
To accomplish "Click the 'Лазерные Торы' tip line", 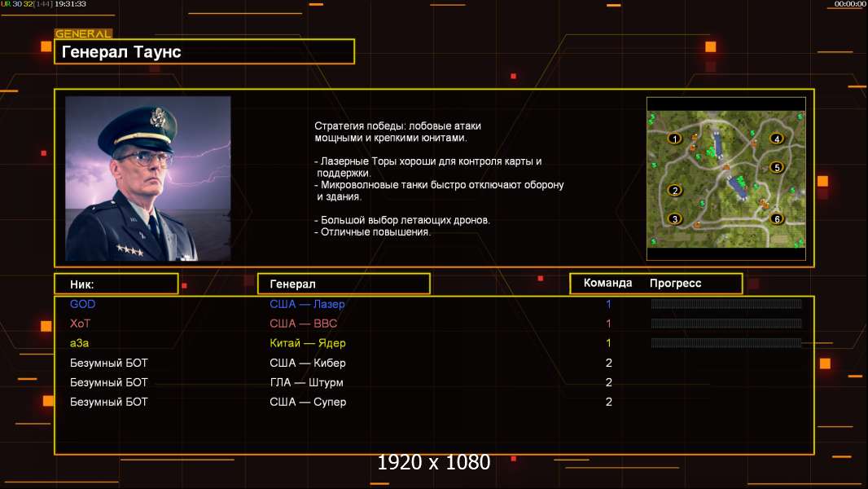I will click(428, 167).
